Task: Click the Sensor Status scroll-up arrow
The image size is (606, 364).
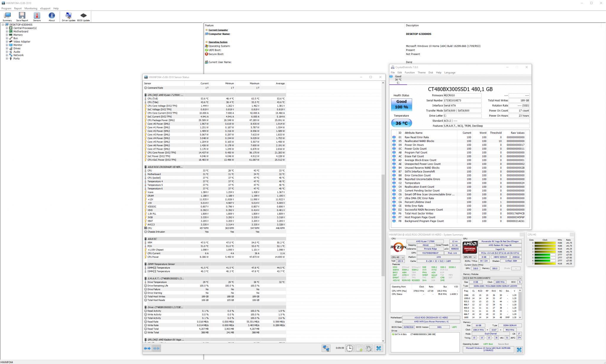Action: 383,83
